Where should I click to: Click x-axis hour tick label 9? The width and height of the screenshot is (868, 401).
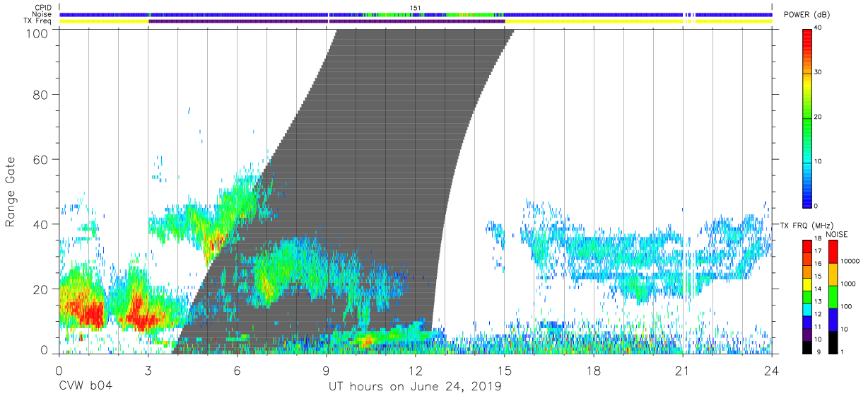pos(326,370)
